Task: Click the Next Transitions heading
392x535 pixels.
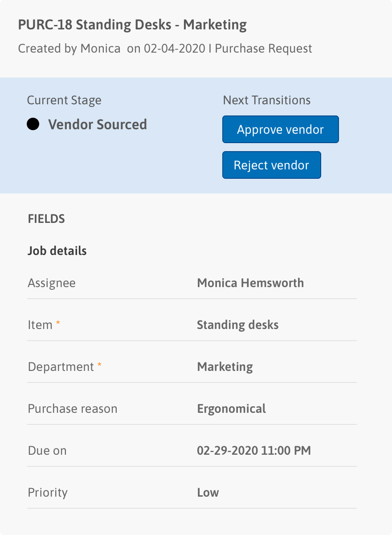Action: click(x=267, y=100)
